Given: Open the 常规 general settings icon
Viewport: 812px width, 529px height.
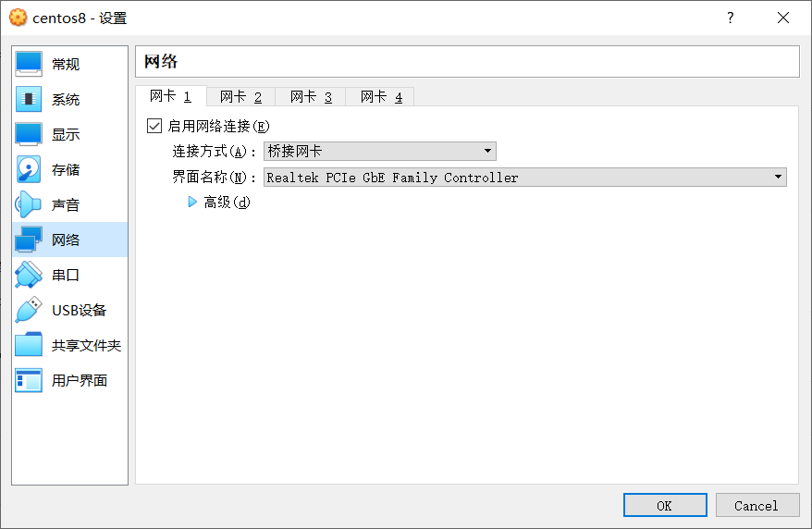Looking at the screenshot, I should [29, 64].
